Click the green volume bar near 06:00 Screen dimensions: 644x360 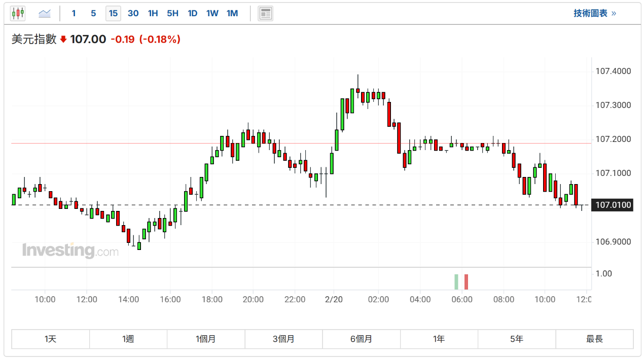[456, 282]
